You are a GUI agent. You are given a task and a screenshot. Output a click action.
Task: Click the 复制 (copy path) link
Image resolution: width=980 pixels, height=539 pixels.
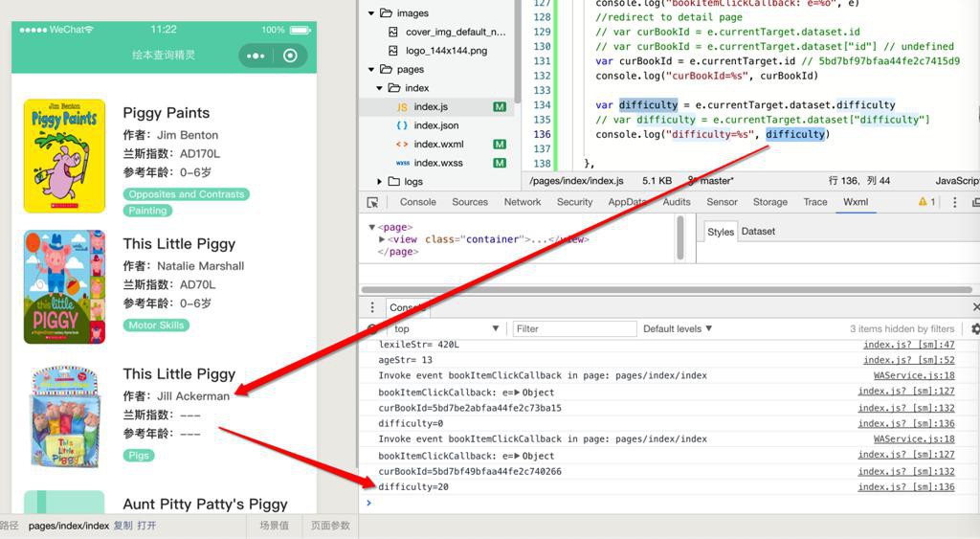[122, 526]
